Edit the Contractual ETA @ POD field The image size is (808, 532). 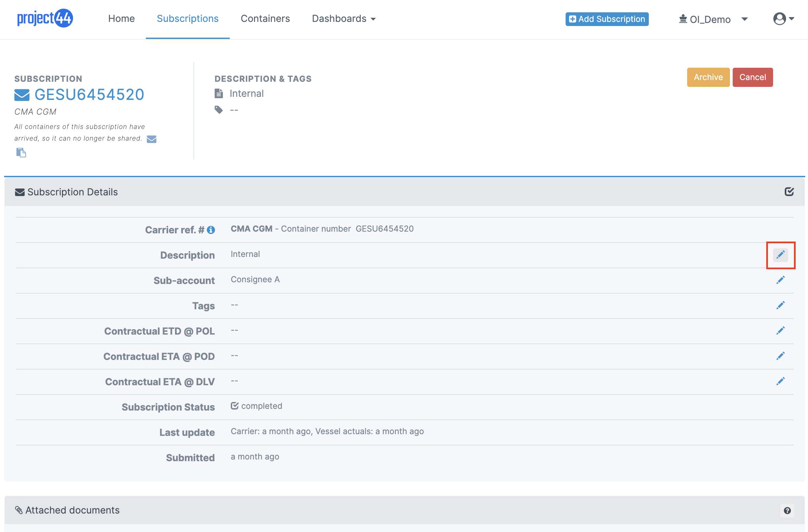[x=781, y=356]
